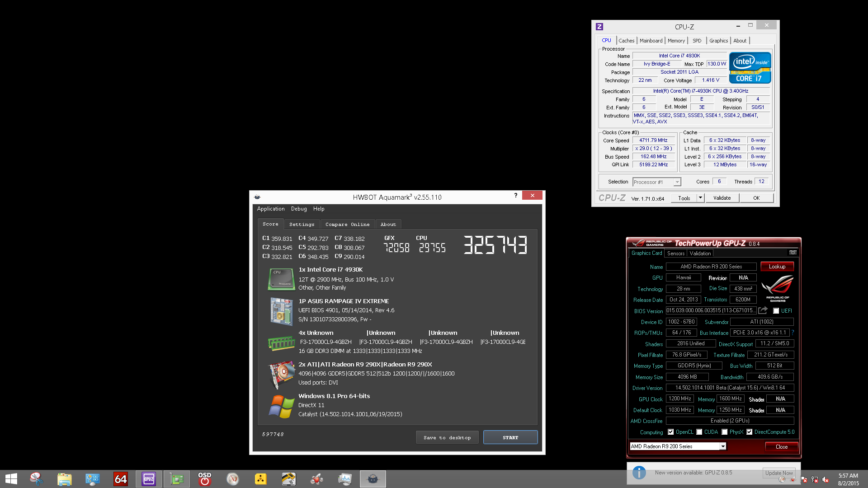Click the Windows logo icon beside Windows 8.1 Pro
This screenshot has width=868, height=488.
281,406
